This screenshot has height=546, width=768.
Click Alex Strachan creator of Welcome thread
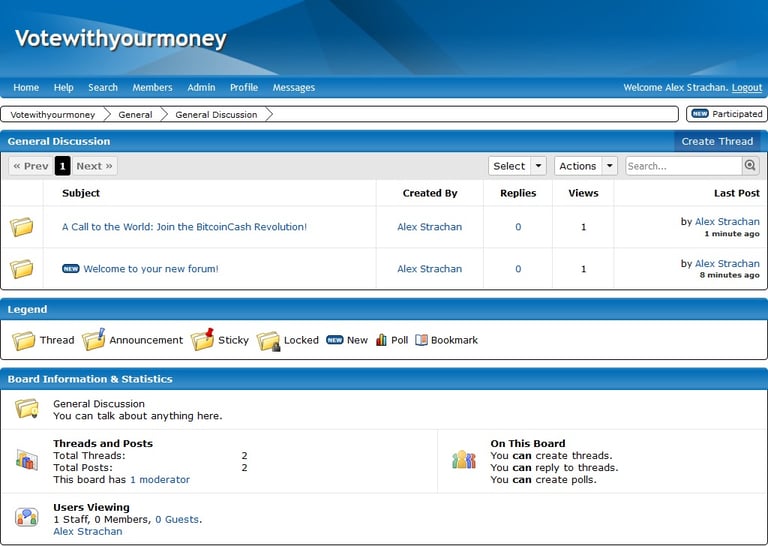click(x=430, y=268)
